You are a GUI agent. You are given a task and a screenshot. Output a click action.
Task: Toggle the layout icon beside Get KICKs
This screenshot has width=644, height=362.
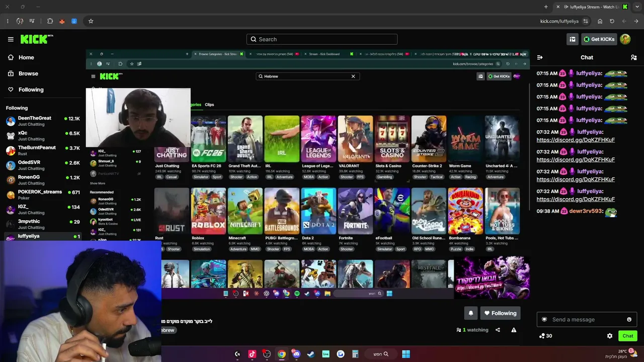[572, 39]
